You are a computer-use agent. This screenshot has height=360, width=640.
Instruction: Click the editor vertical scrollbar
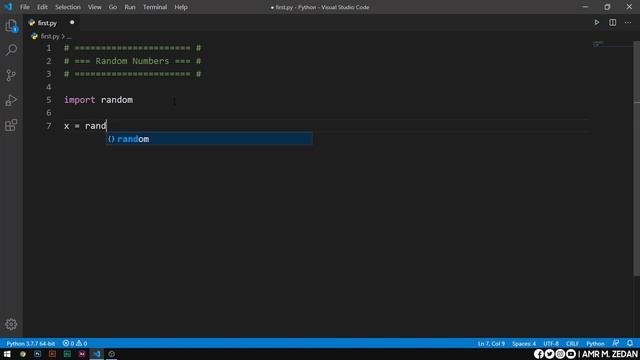tap(636, 159)
